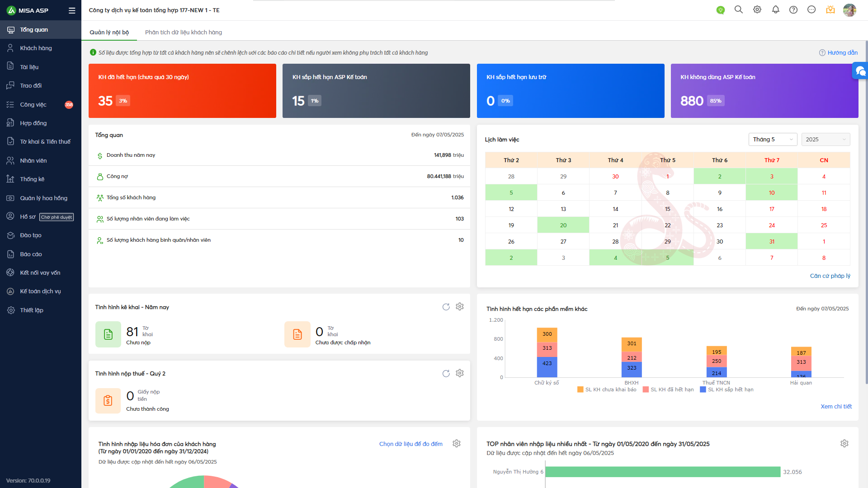Click the Giấy nộp tiền orange icon
The height and width of the screenshot is (488, 868).
[x=108, y=400]
